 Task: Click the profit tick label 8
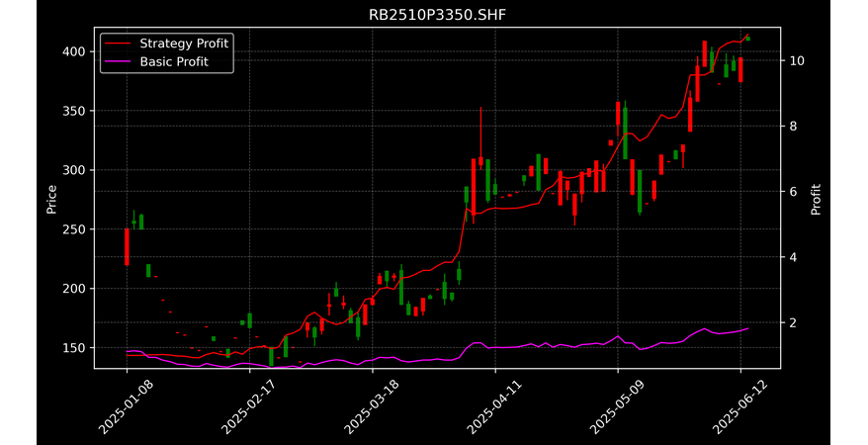[x=793, y=127]
